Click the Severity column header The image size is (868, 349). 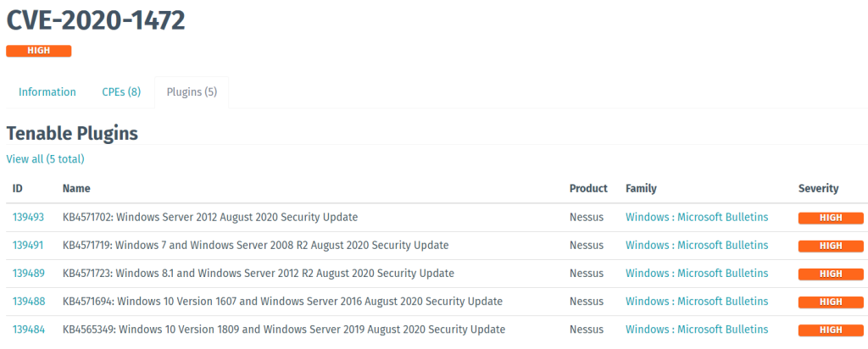pos(818,189)
